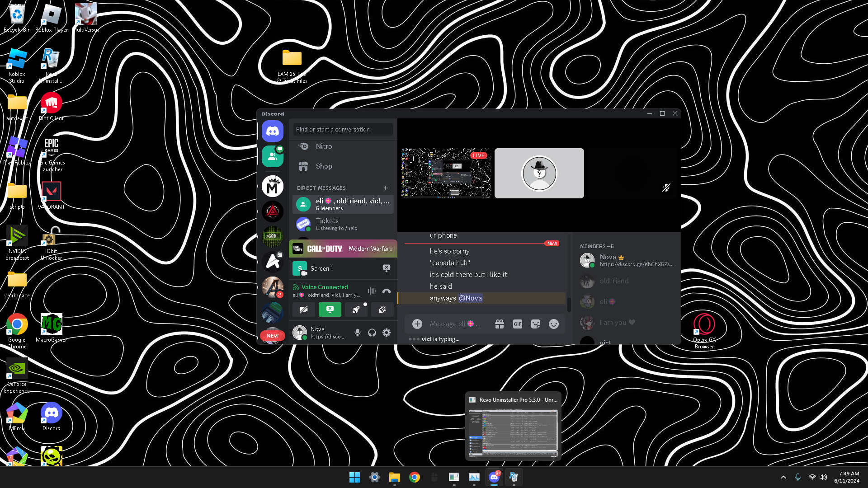Click Find or start a conversation field
868x488 pixels.
pyautogui.click(x=343, y=130)
